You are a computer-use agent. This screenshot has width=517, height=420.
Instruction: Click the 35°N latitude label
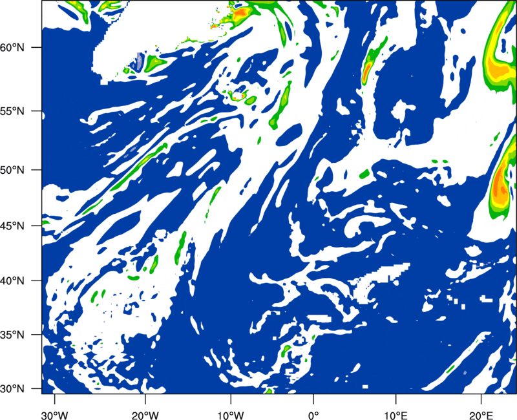[x=12, y=335]
